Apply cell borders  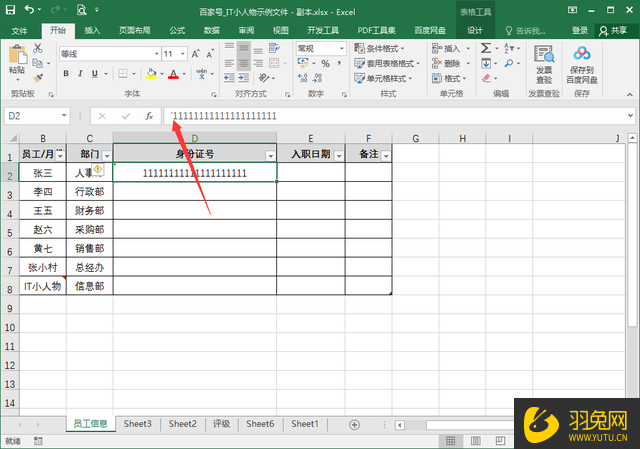[122, 73]
